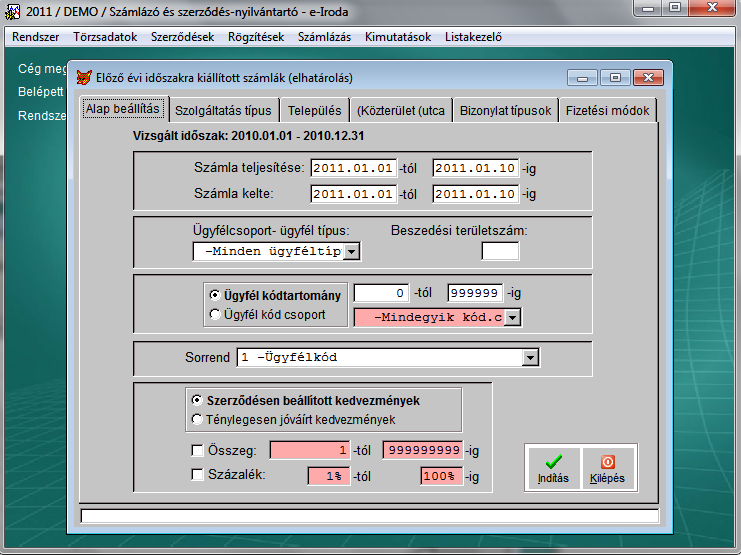
Task: Open the Fizetési módok tab
Action: click(607, 110)
